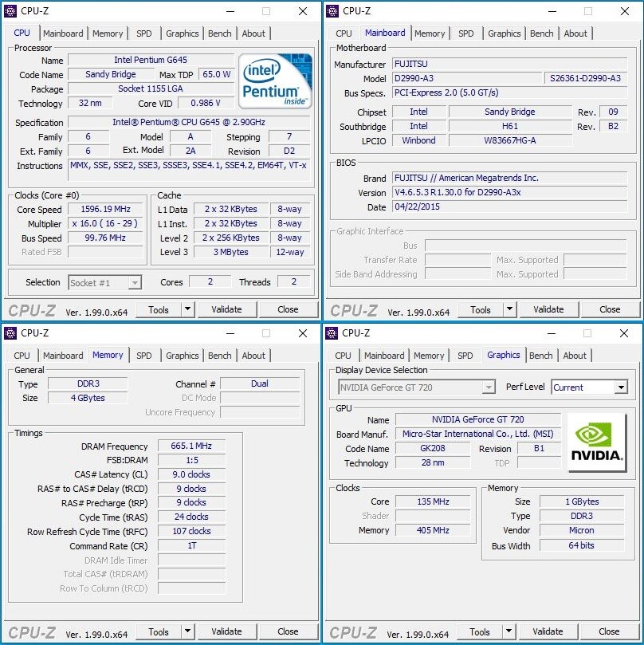Open SPD tab in CPU window
The image size is (644, 645).
(144, 33)
